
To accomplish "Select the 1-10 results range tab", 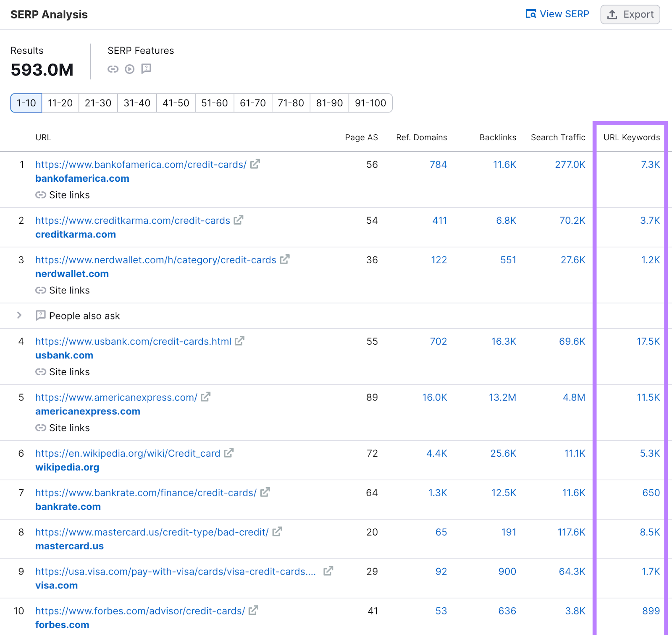I will [x=26, y=103].
